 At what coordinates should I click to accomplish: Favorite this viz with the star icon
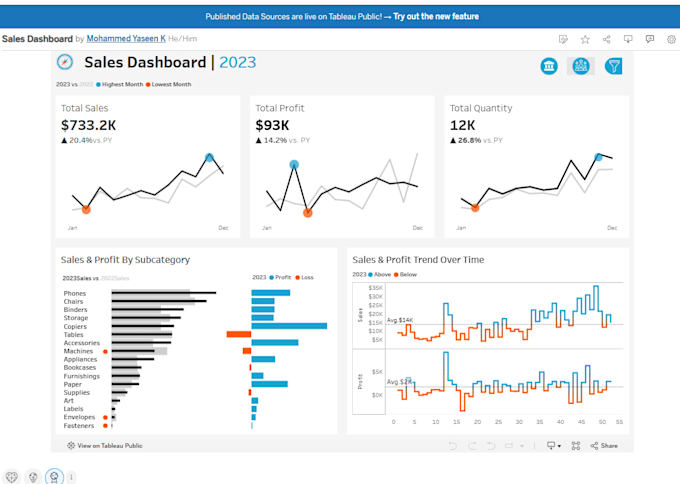pyautogui.click(x=585, y=39)
